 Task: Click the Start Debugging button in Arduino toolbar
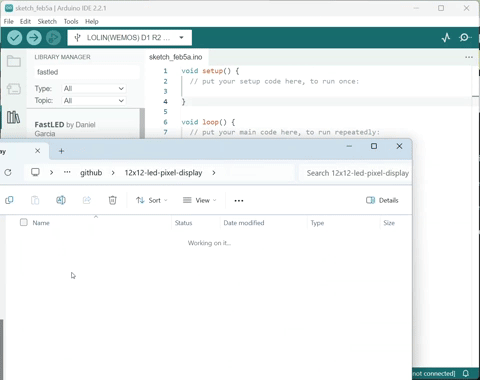click(x=53, y=38)
